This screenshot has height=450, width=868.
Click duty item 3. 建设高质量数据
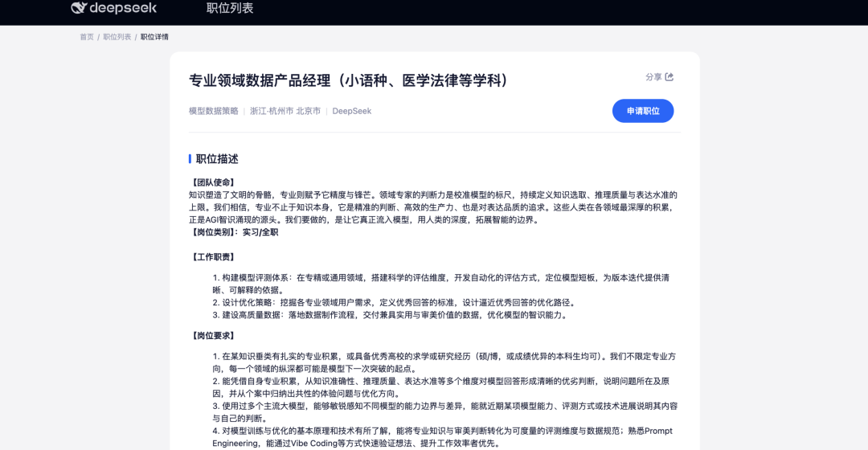click(391, 315)
